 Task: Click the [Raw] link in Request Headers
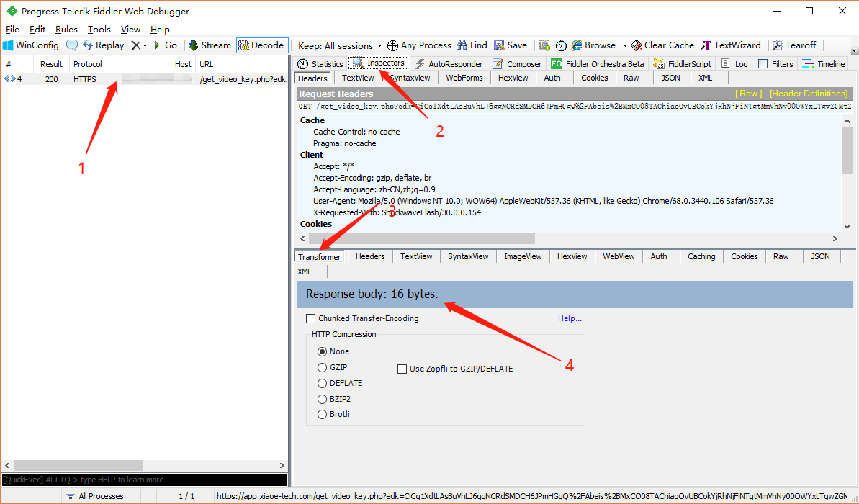(x=748, y=94)
